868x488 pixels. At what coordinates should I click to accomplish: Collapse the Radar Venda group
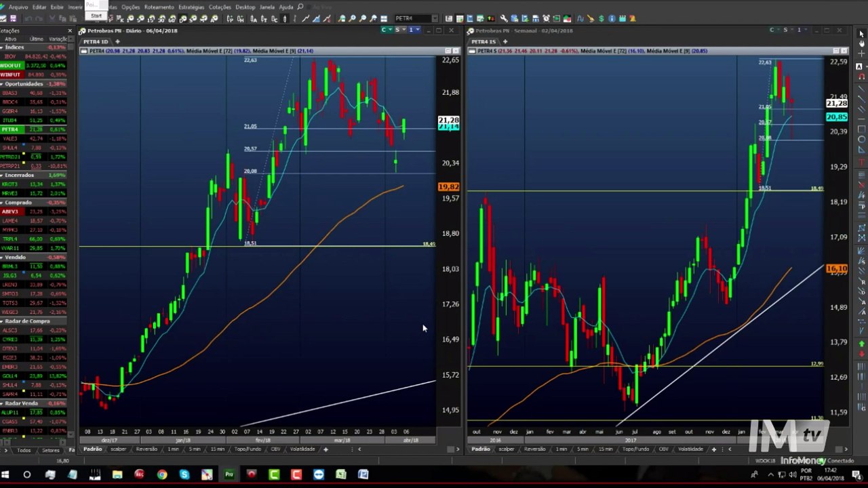tap(3, 403)
